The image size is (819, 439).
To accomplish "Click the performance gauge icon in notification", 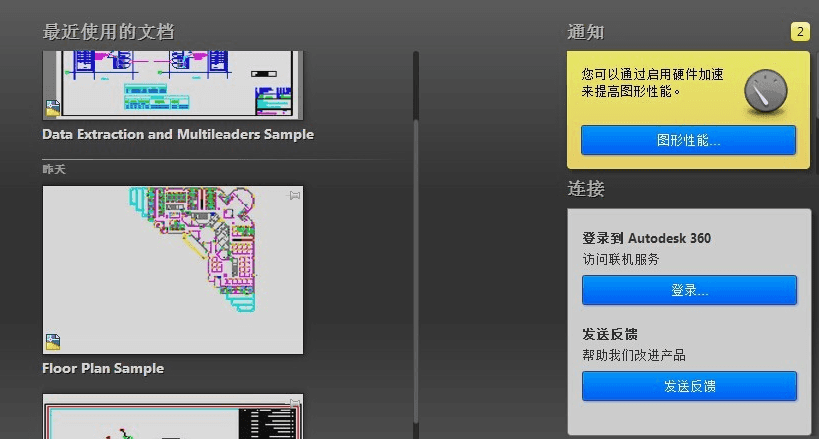I will [767, 91].
